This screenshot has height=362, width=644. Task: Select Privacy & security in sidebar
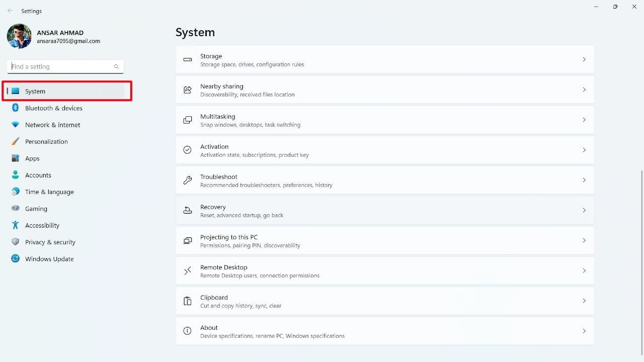point(50,242)
